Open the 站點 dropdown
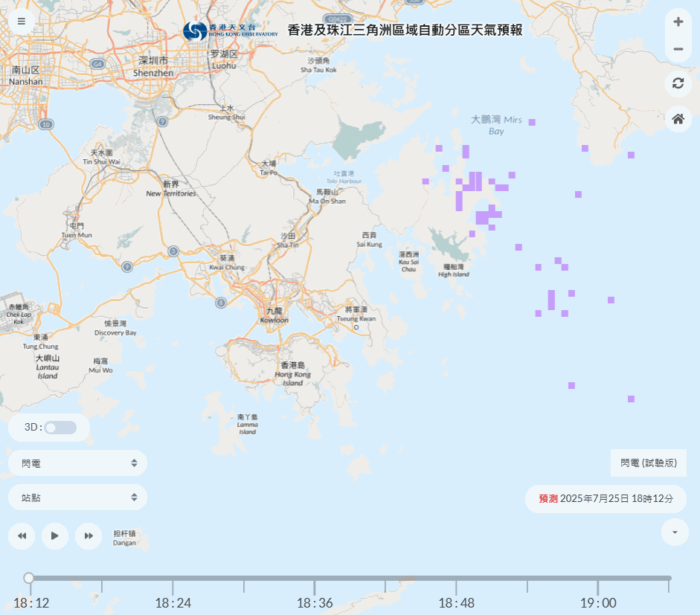700x615 pixels. click(x=77, y=498)
